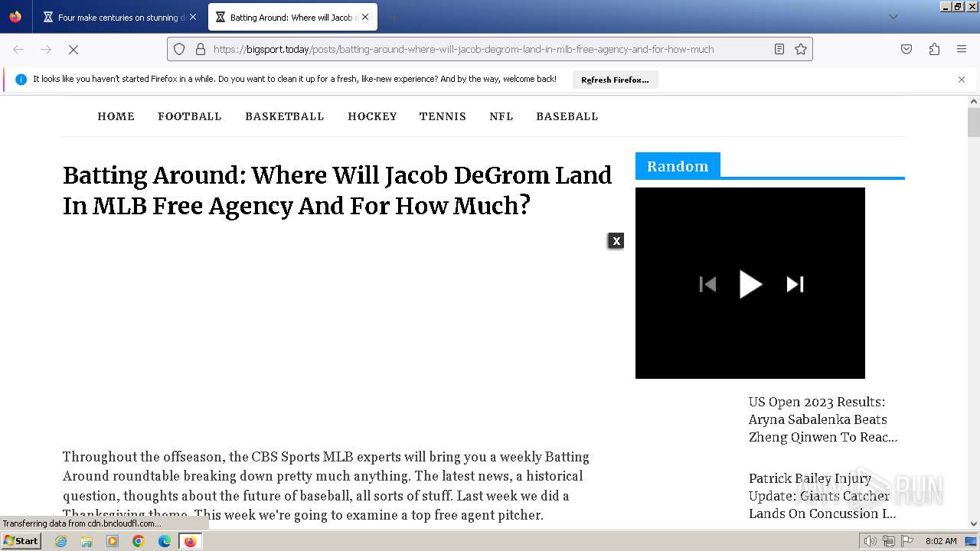The height and width of the screenshot is (551, 980).
Task: Bookmark this page with star icon
Action: coord(801,49)
